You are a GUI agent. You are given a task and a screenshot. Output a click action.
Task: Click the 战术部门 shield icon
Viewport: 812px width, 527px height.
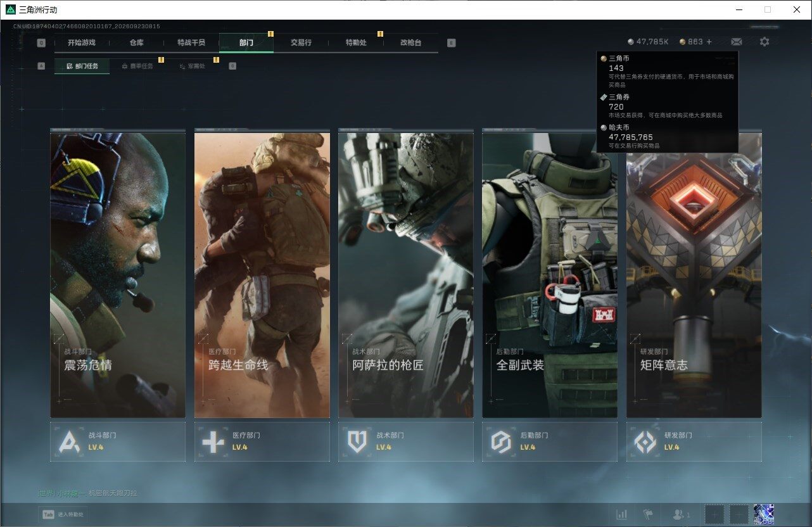(x=357, y=441)
